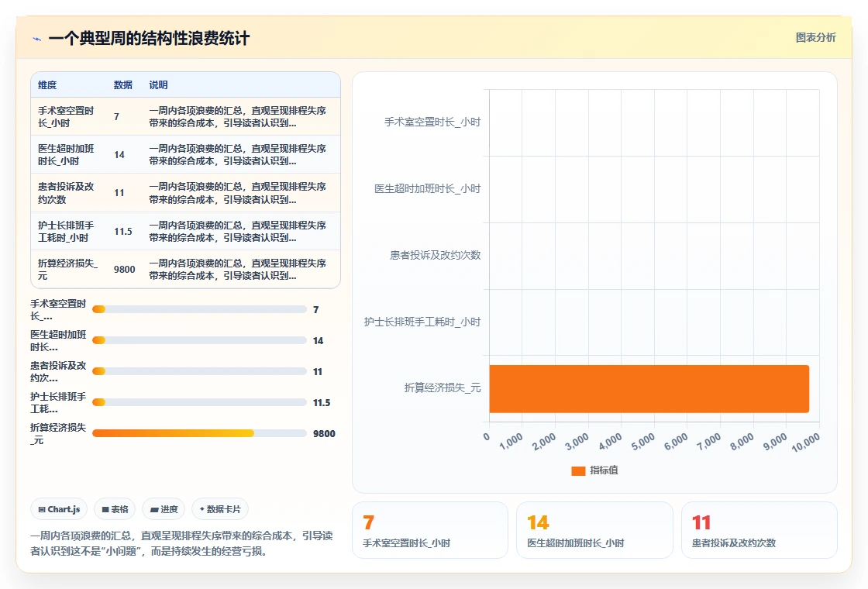This screenshot has width=868, height=589.
Task: Click the title 一个典型周的结构性浪费统计
Action: (149, 38)
